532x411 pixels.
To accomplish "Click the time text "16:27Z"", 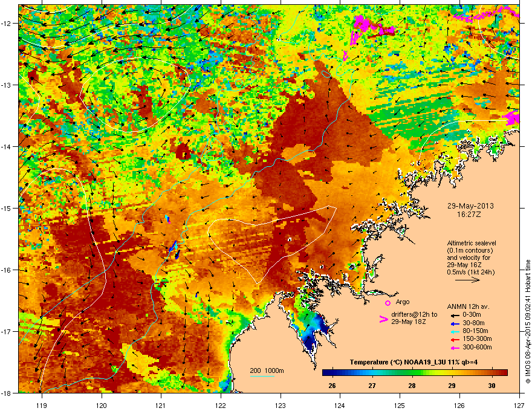I will 469,215.
